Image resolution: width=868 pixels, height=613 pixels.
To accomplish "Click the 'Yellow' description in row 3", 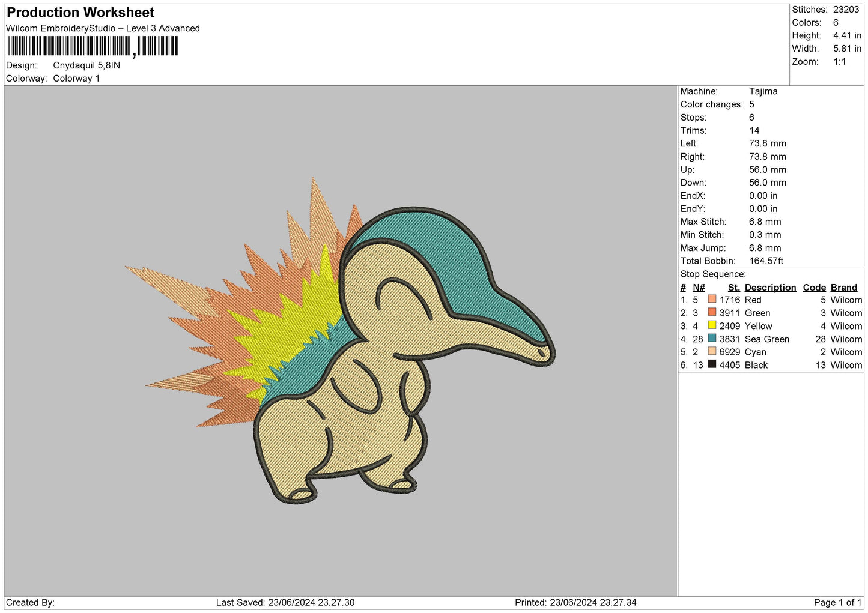I will tap(759, 327).
